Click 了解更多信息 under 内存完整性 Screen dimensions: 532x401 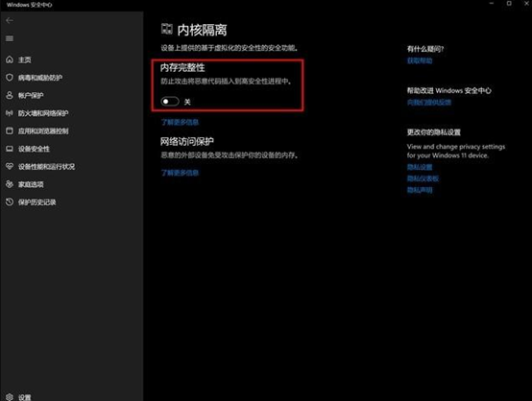point(180,122)
